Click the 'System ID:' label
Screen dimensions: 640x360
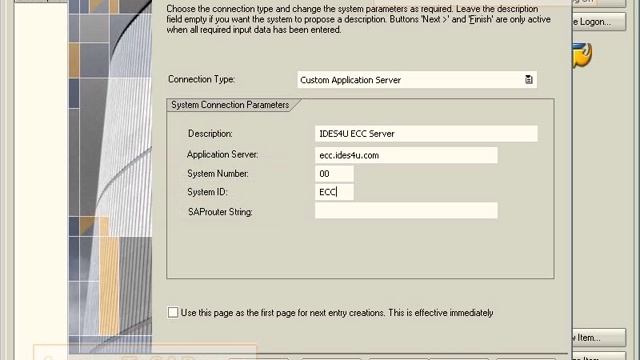(207, 192)
